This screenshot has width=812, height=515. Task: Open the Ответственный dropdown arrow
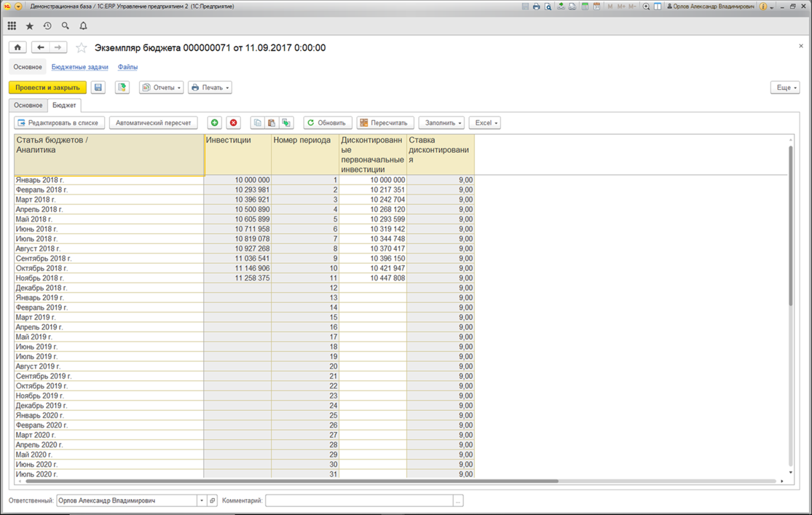pyautogui.click(x=201, y=501)
